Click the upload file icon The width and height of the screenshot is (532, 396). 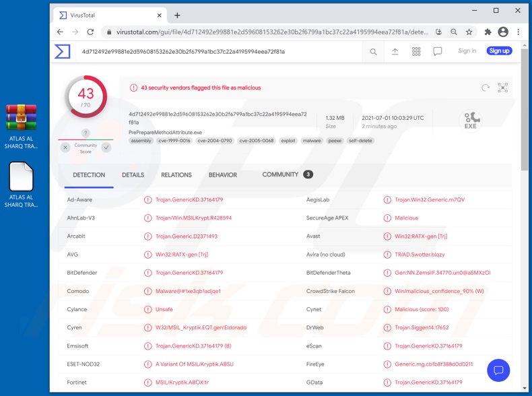(x=395, y=52)
